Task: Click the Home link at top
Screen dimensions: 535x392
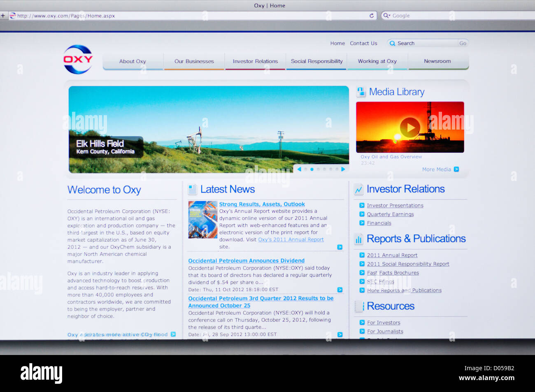Action: click(337, 43)
